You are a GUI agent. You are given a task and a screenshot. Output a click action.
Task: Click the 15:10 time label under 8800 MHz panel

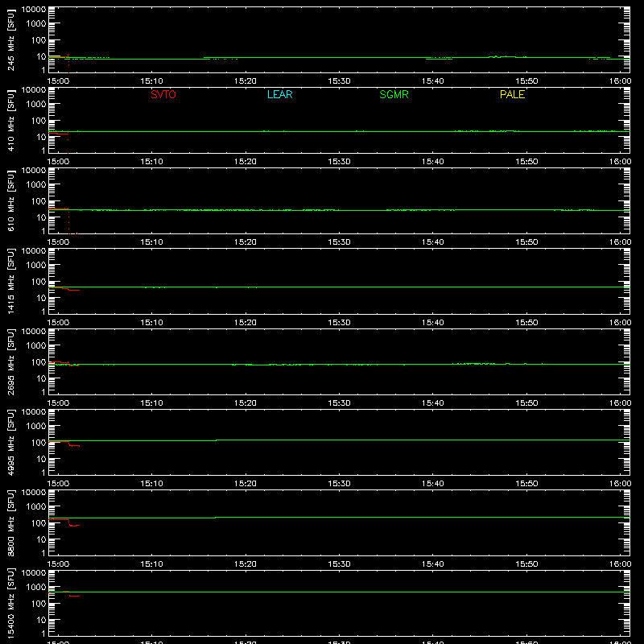[x=151, y=564]
